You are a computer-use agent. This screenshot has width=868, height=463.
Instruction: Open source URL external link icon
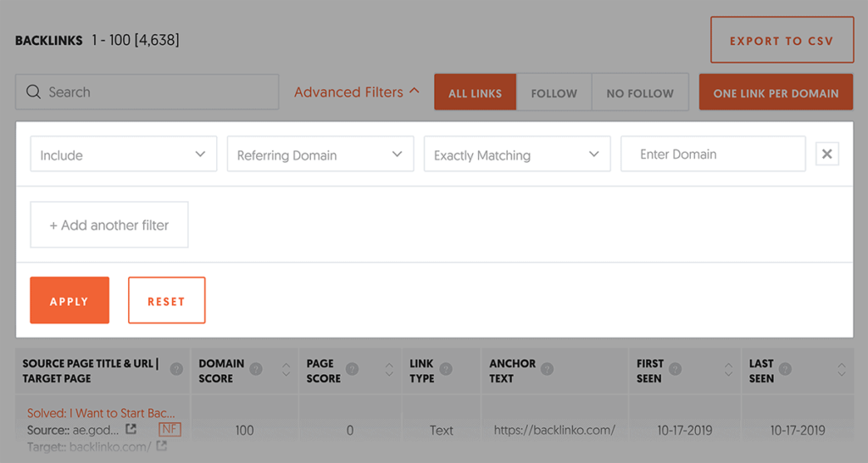point(131,430)
